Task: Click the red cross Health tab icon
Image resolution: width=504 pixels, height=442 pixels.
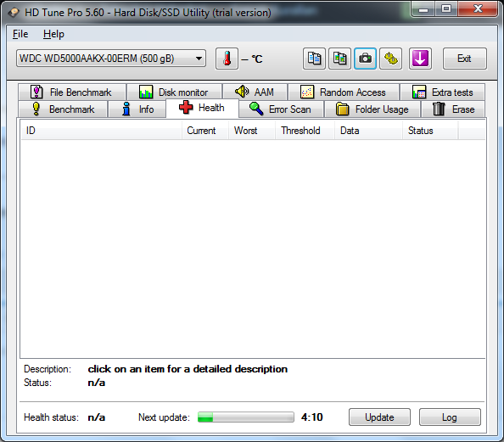Action: [x=186, y=108]
